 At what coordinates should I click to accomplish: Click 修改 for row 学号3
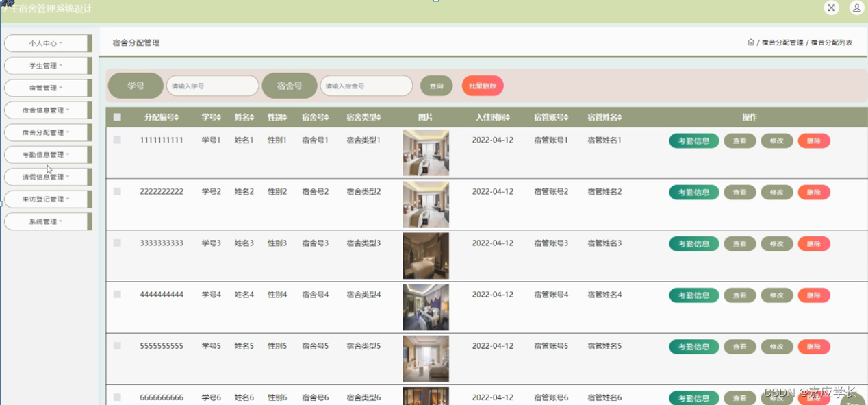point(777,243)
